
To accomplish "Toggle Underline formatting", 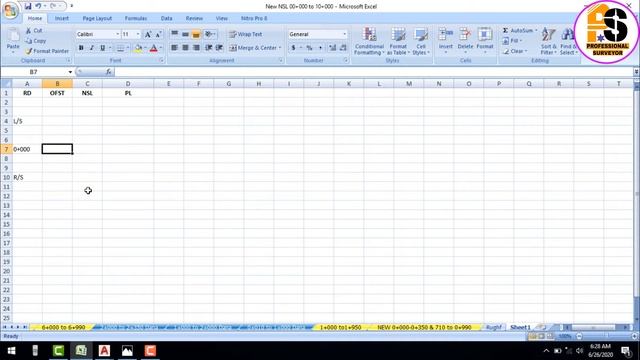I will click(x=102, y=48).
